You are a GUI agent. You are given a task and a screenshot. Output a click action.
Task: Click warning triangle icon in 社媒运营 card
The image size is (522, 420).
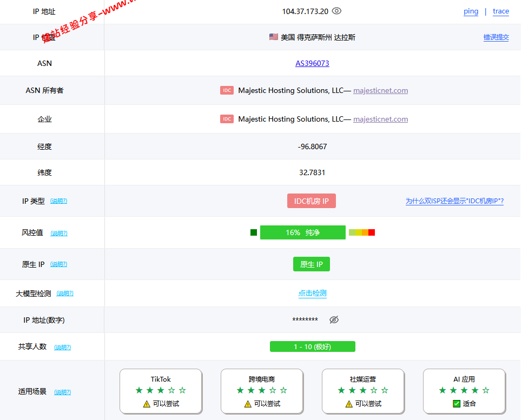[x=349, y=404]
